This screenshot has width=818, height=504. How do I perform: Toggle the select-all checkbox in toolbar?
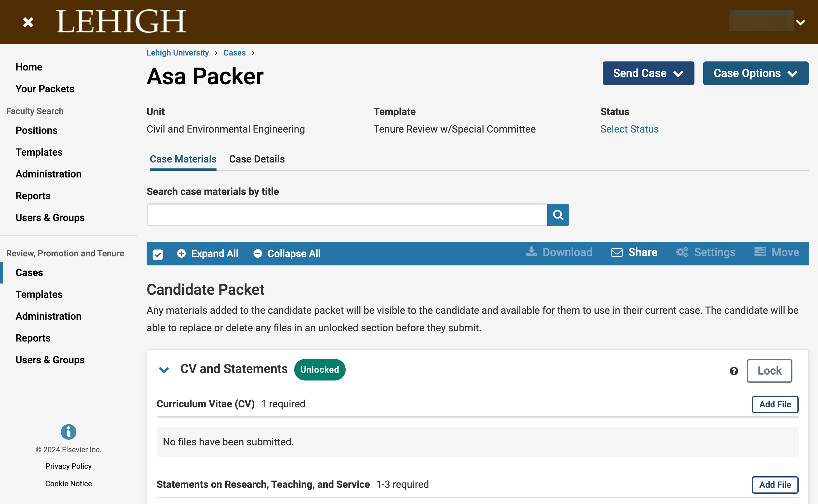coord(158,255)
